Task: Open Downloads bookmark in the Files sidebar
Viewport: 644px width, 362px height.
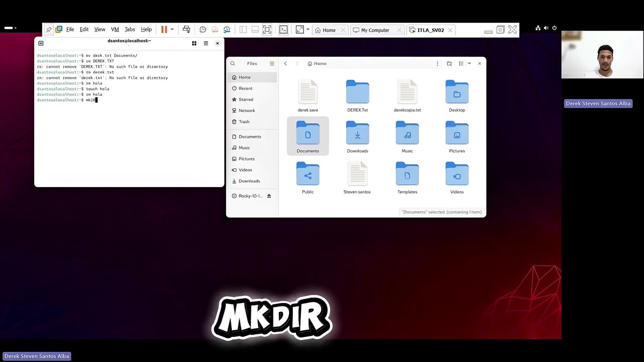Action: pyautogui.click(x=253, y=181)
